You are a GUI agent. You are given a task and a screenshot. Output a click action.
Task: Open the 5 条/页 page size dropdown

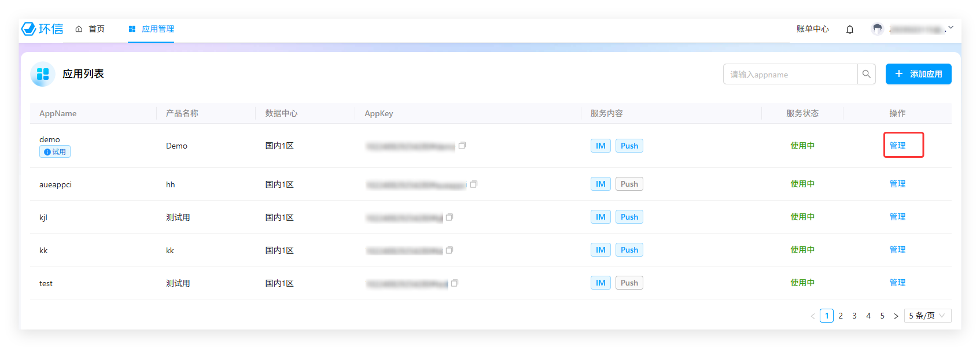(927, 316)
